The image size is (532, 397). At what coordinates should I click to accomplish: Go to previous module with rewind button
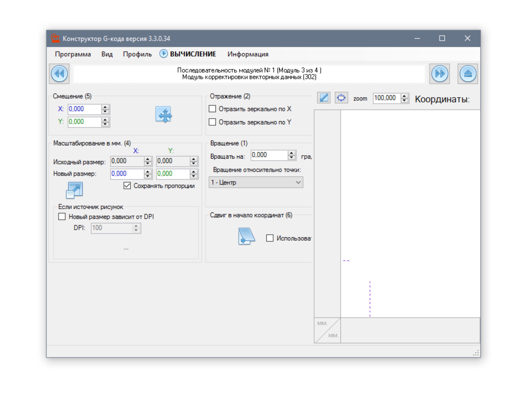pyautogui.click(x=59, y=74)
